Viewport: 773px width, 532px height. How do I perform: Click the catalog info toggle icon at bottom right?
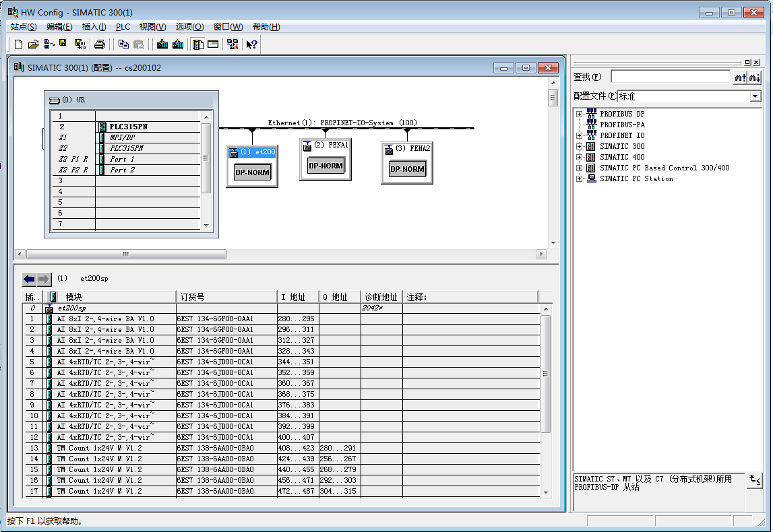coord(755,480)
